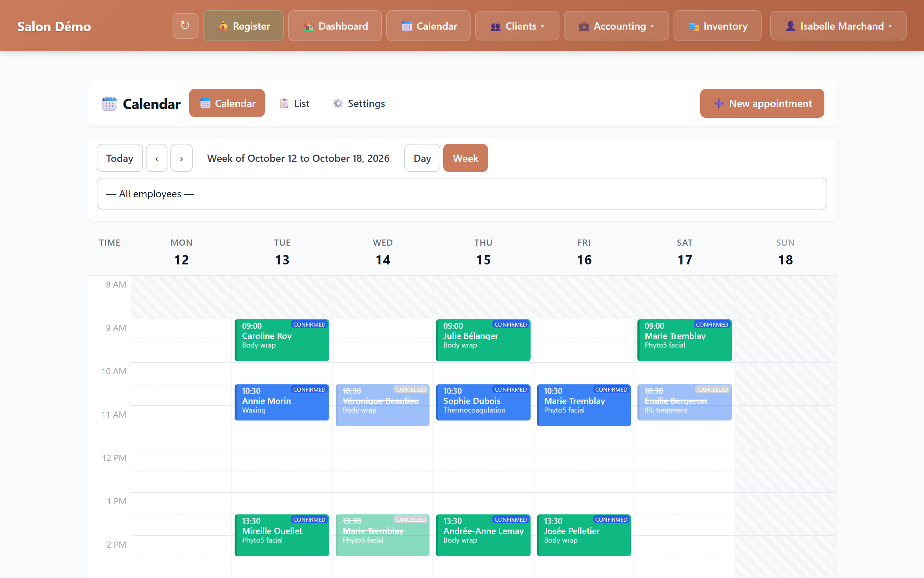Open Marie Tremblay Friday 10:30 appointment

click(584, 405)
